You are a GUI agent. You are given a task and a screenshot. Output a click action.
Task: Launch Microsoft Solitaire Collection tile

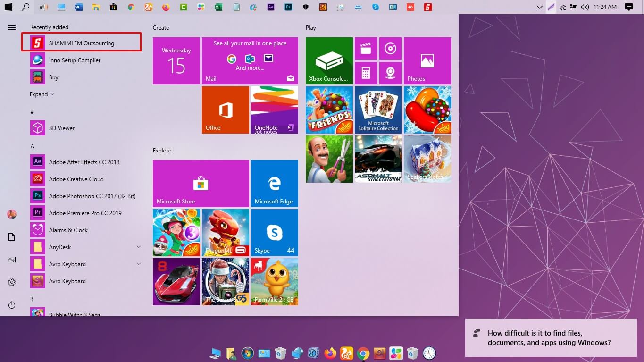tap(378, 110)
